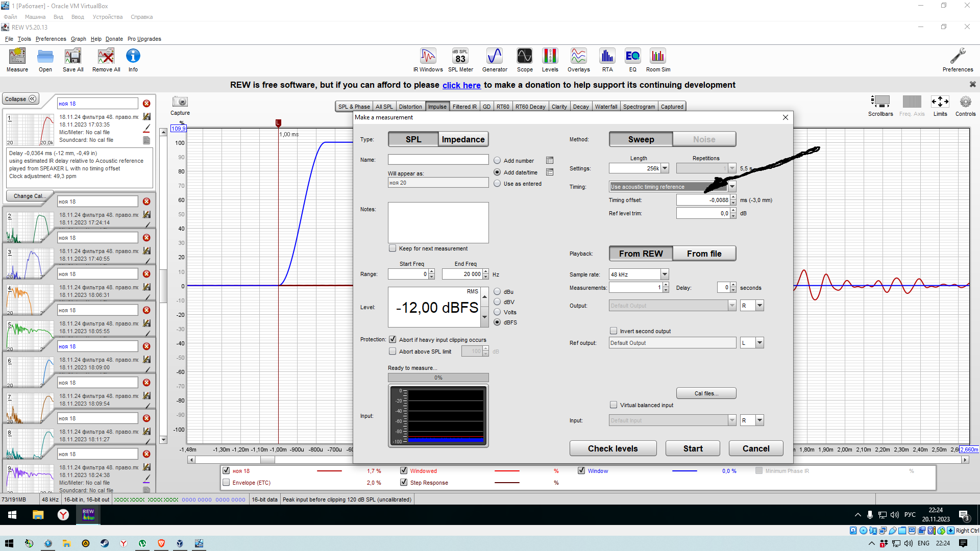
Task: Expand the Timing reference dropdown
Action: click(732, 187)
